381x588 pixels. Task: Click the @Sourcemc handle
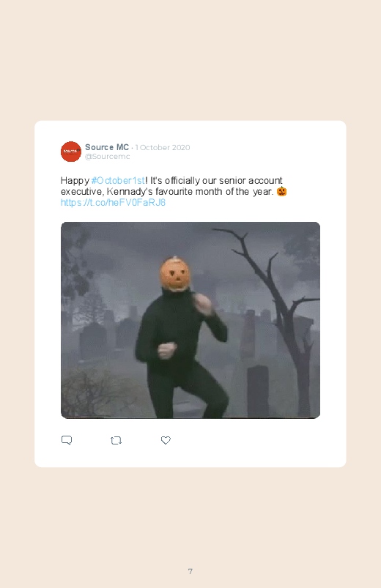point(108,157)
